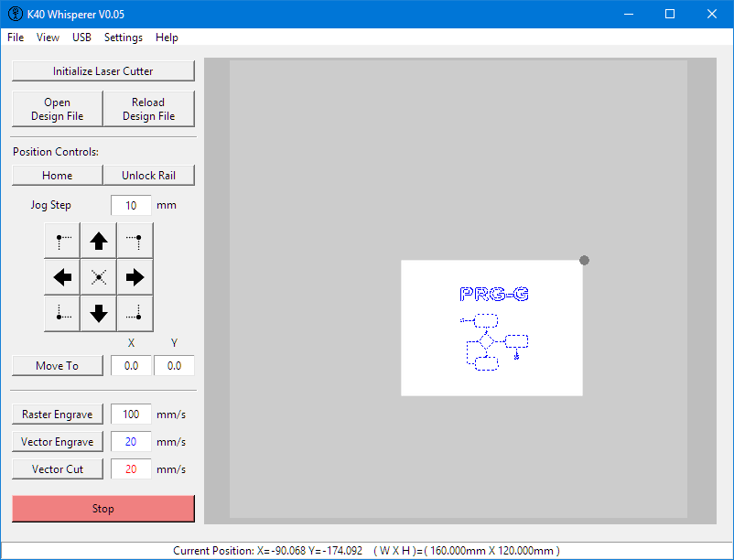Open the USB menu
This screenshot has width=734, height=560.
81,38
